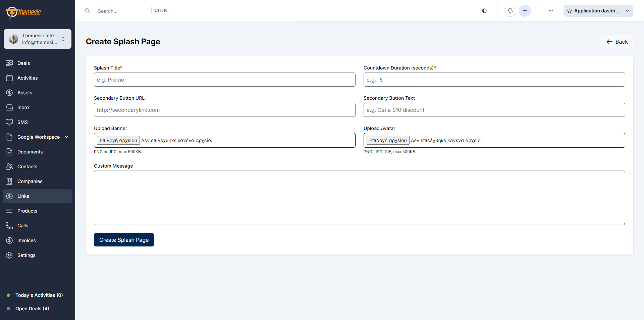Click the Create Splash Page button
The image size is (644, 320).
[x=124, y=240]
